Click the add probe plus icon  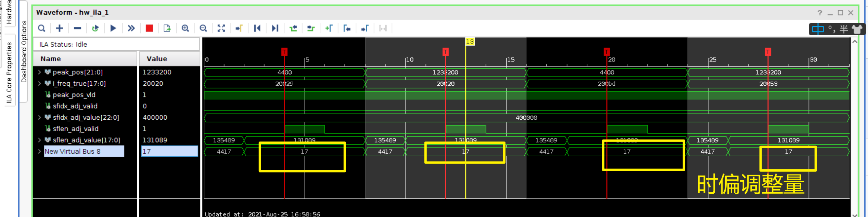[x=60, y=28]
